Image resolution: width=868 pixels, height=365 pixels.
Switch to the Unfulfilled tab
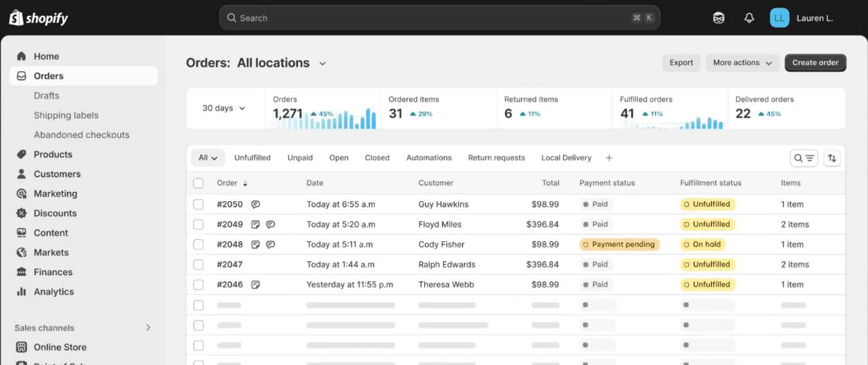coord(252,158)
